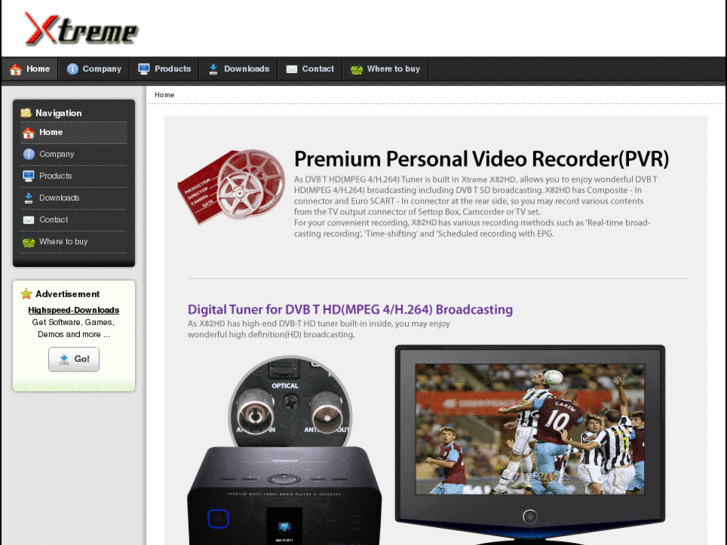Viewport: 727px width, 545px height.
Task: Select Downloads in the sidebar navigation
Action: point(74,198)
